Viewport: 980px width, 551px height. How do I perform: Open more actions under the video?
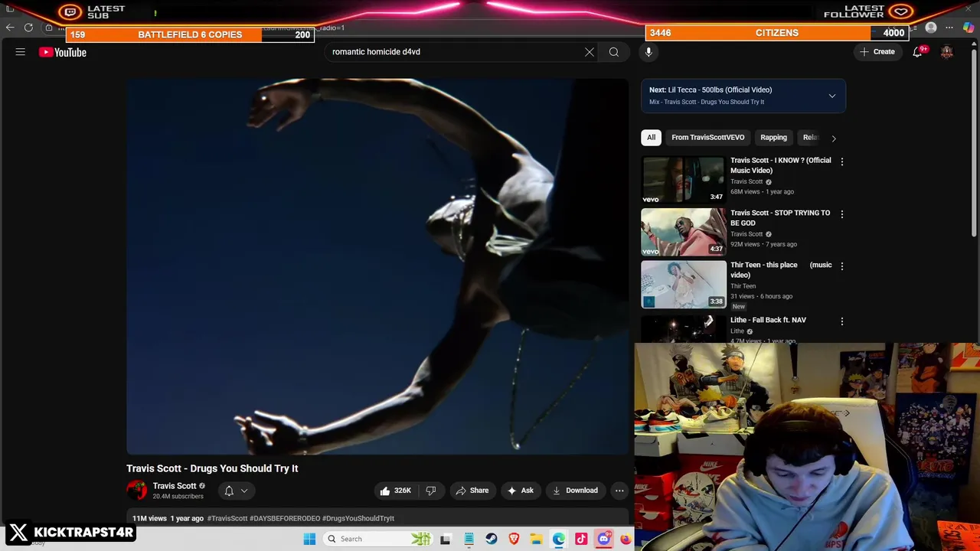619,491
